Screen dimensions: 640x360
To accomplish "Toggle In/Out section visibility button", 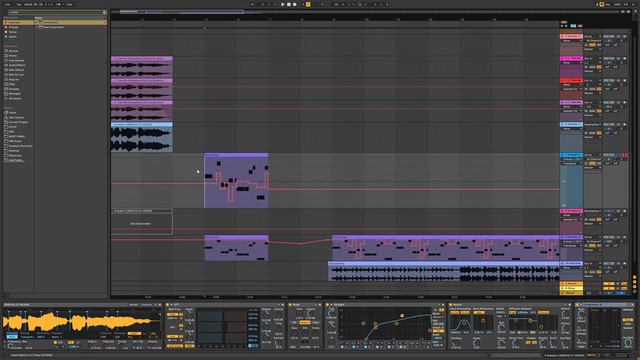I will click(x=635, y=278).
